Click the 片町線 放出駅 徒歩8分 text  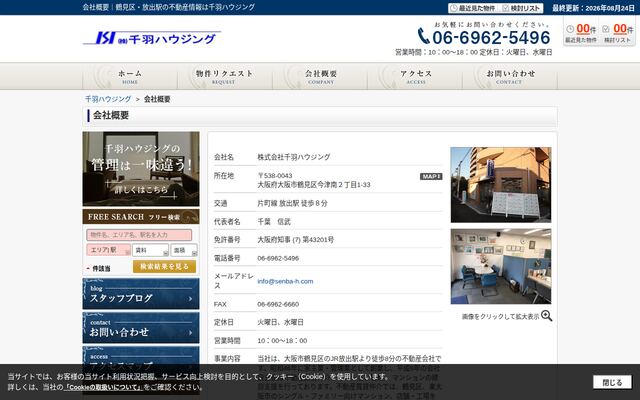tap(292, 203)
